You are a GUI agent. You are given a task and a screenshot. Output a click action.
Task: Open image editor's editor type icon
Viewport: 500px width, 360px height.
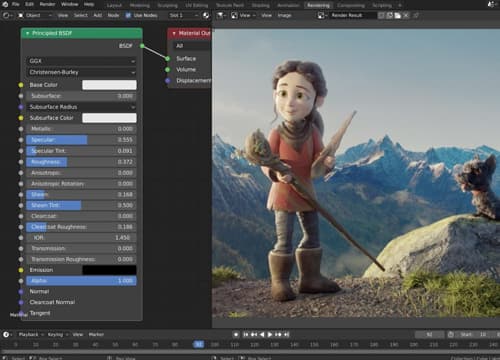tap(221, 15)
